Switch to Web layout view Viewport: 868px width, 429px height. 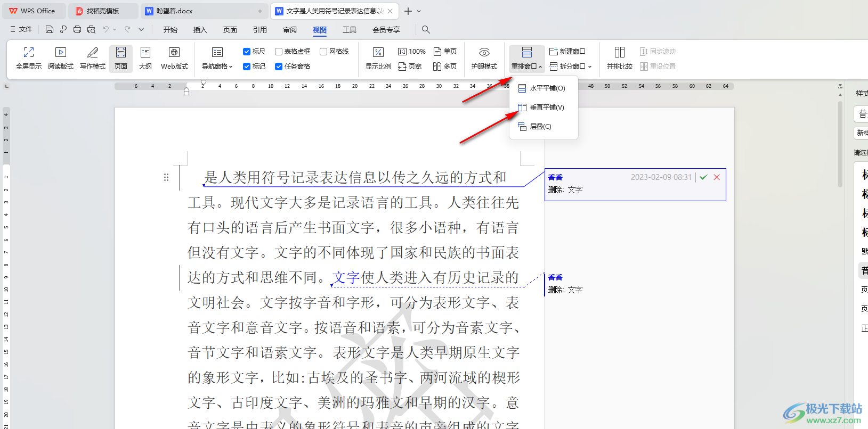click(x=174, y=58)
